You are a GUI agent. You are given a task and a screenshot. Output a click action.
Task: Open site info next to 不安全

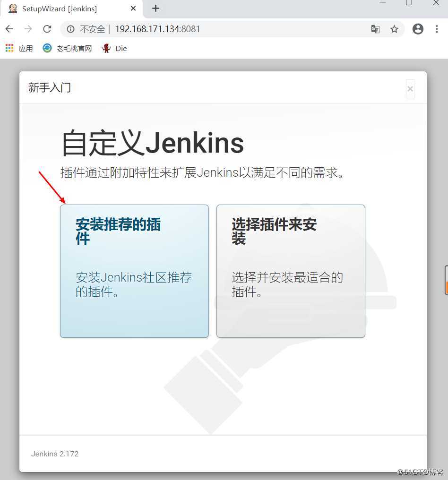click(70, 29)
